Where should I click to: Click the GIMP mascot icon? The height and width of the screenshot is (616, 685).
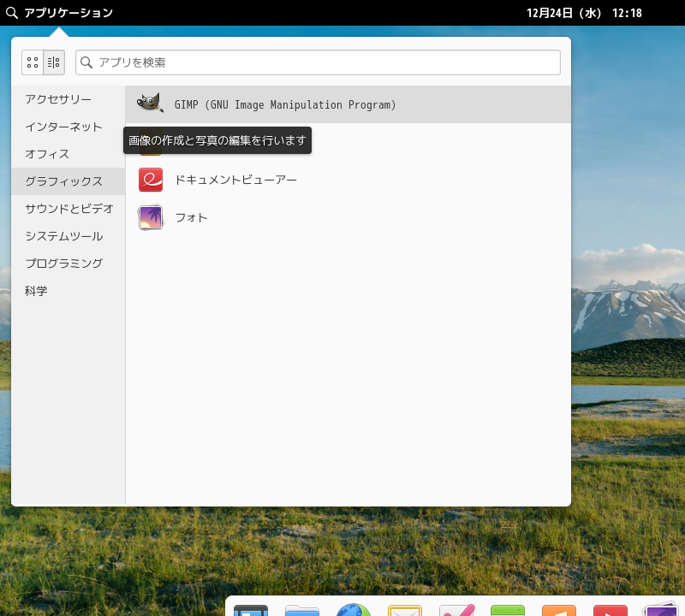(x=151, y=104)
